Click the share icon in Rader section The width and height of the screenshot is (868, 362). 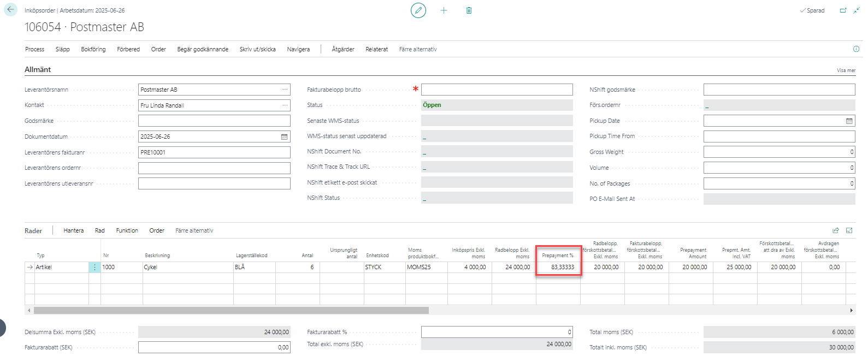click(x=835, y=230)
